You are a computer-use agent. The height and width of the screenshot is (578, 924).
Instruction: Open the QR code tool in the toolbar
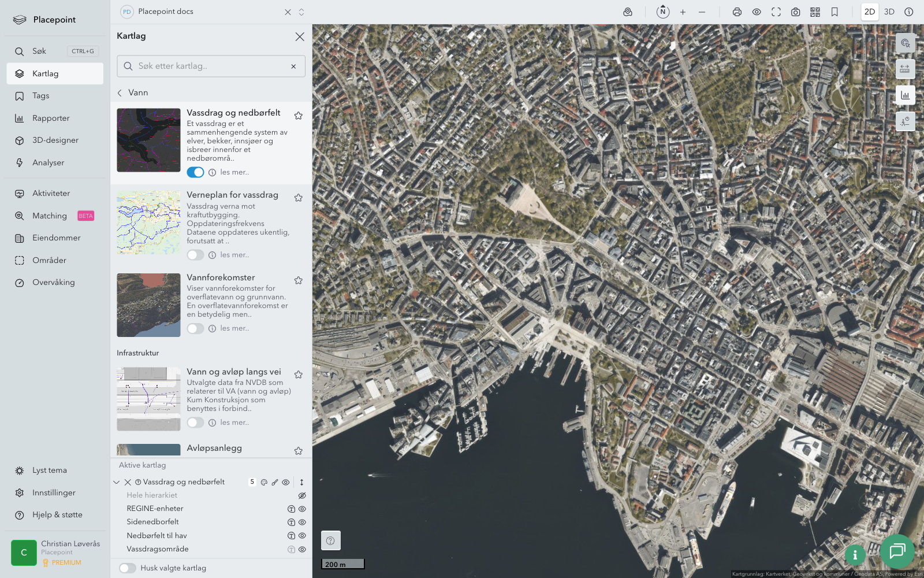click(x=815, y=12)
